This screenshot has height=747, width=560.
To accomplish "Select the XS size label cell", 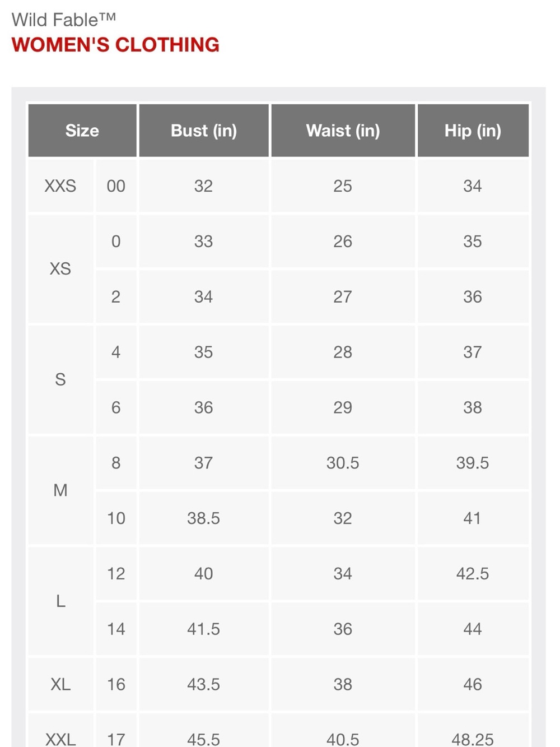I will click(x=60, y=269).
